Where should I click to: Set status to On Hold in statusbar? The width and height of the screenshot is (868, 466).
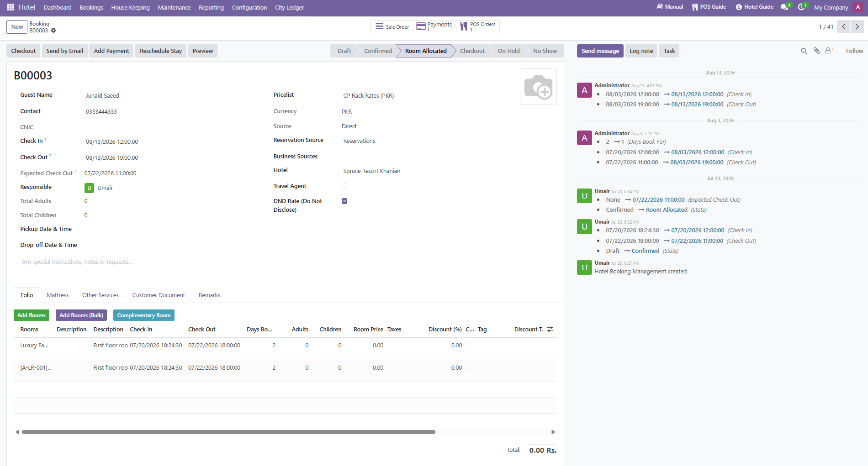[508, 51]
